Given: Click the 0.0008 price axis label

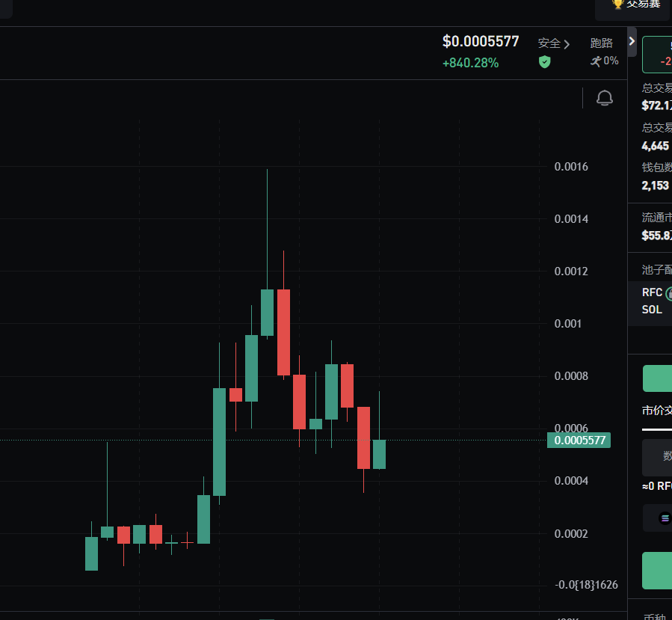Looking at the screenshot, I should (571, 376).
